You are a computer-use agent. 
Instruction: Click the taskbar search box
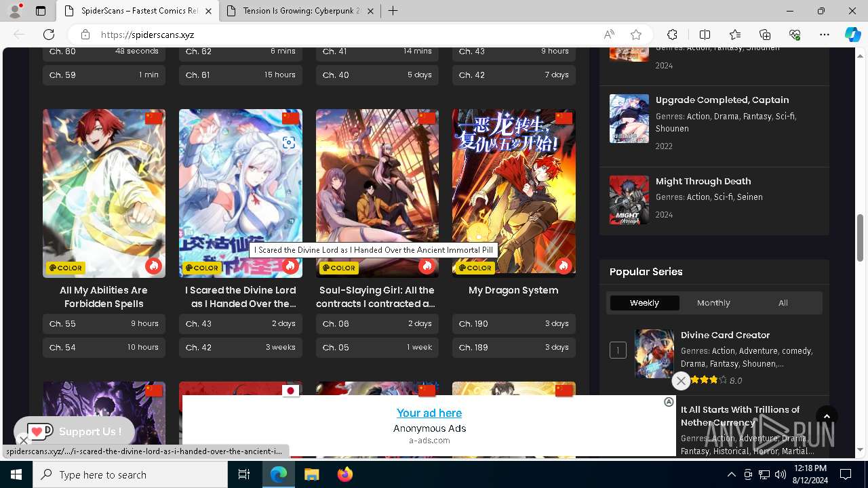pos(130,474)
